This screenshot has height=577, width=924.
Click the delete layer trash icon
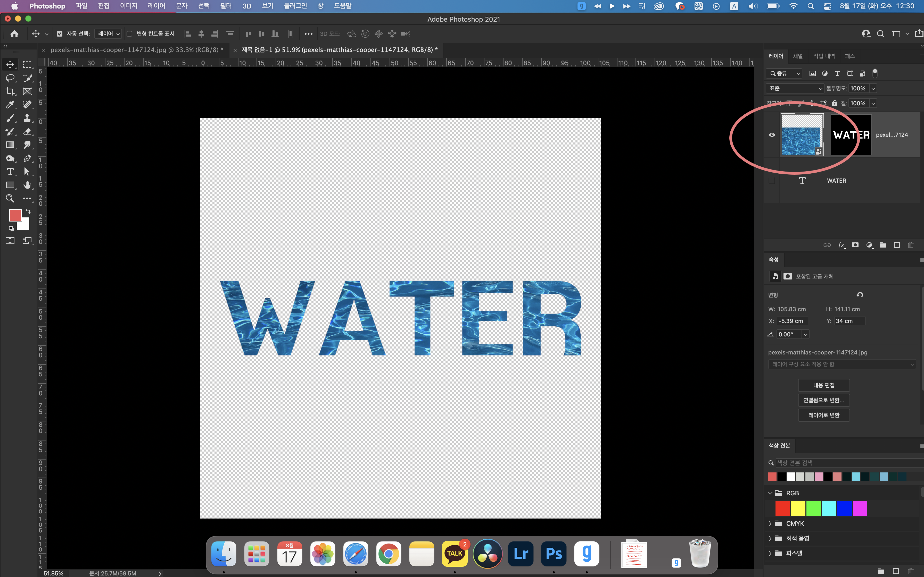911,245
